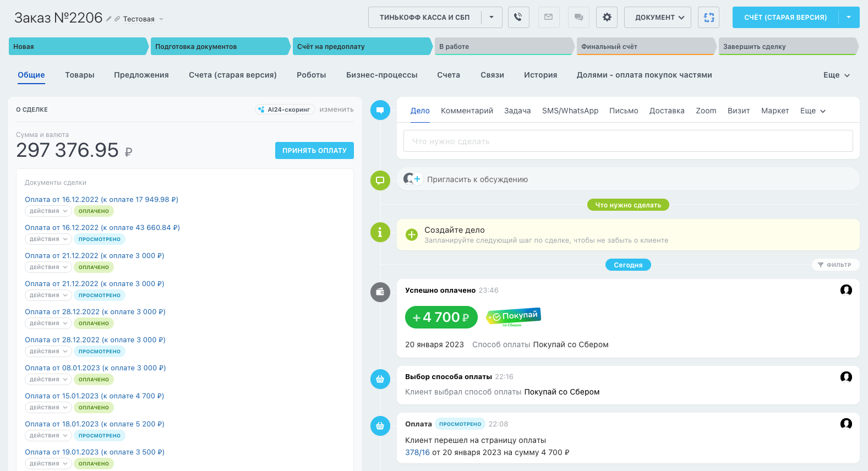Expand Счёт (старая версия) split arrow
The width and height of the screenshot is (868, 471).
click(x=849, y=17)
